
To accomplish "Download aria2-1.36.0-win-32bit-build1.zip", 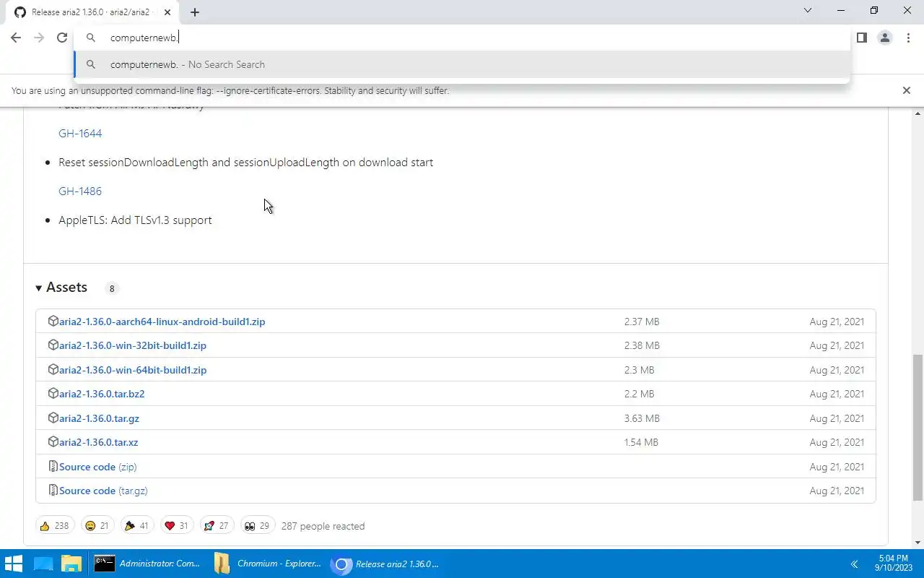I will (x=133, y=345).
